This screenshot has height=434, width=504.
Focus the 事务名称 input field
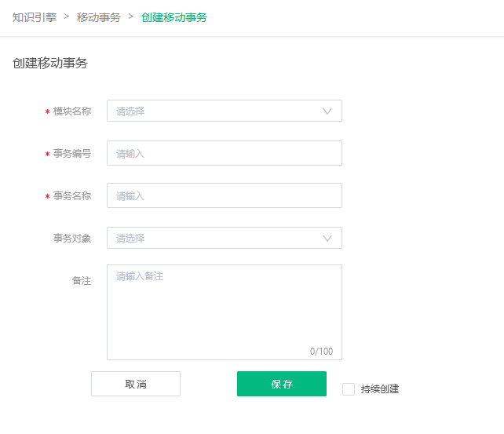click(225, 195)
